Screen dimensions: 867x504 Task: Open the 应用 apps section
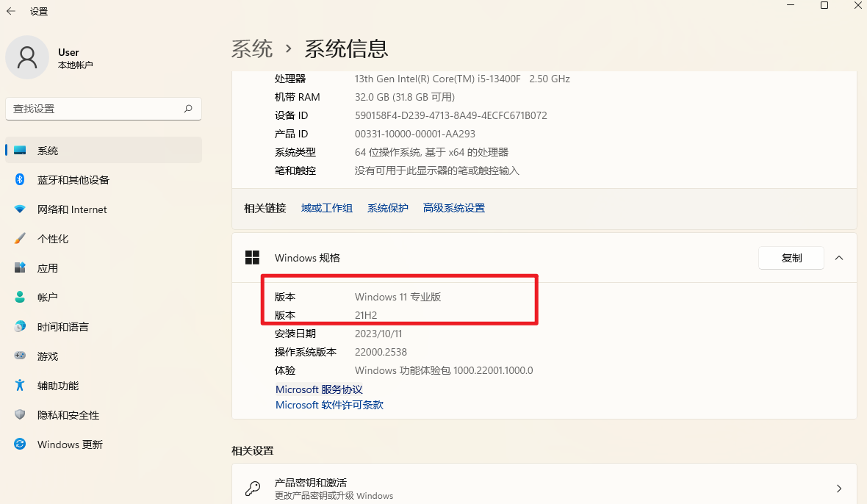click(x=48, y=268)
